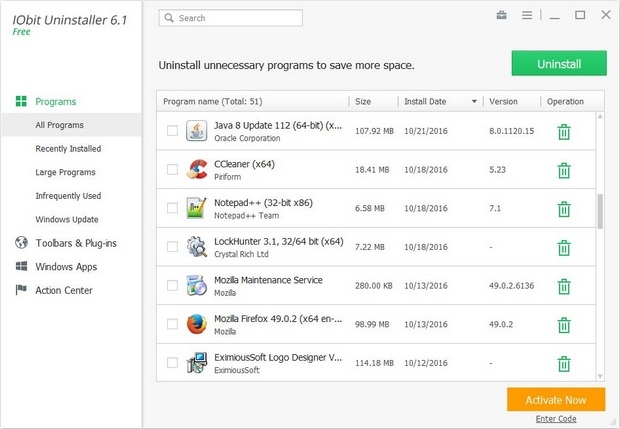Click the flag icon beside Action Center
Image resolution: width=620 pixels, height=429 pixels.
tap(21, 290)
